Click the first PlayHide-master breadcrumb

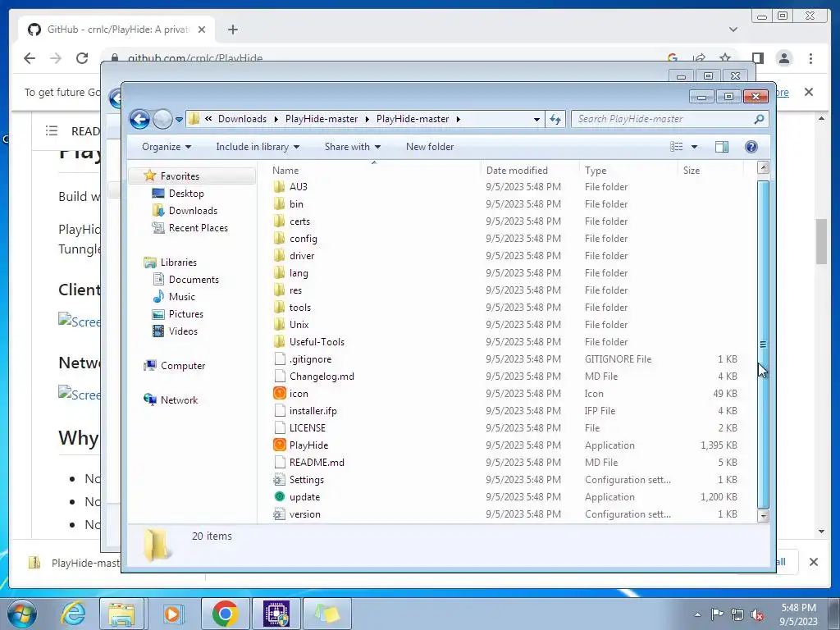click(322, 119)
